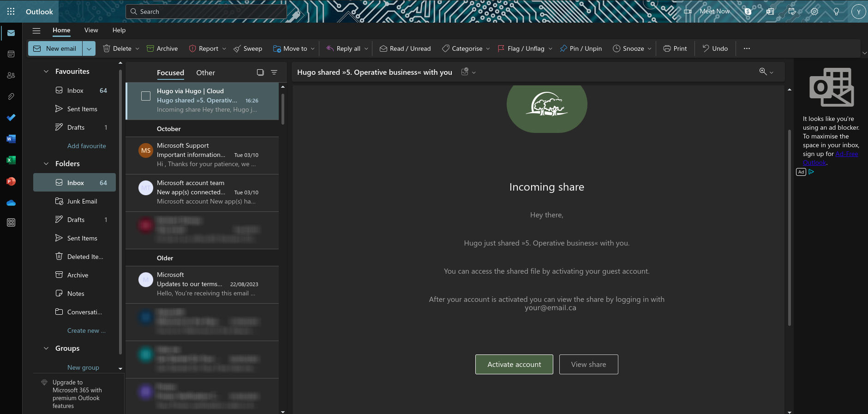Image resolution: width=868 pixels, height=414 pixels.
Task: Tick the checkbox on Hugo via Hugo message
Action: click(146, 96)
